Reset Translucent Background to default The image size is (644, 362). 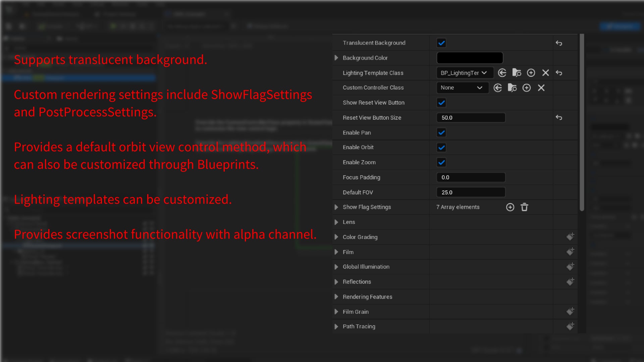[x=559, y=43]
